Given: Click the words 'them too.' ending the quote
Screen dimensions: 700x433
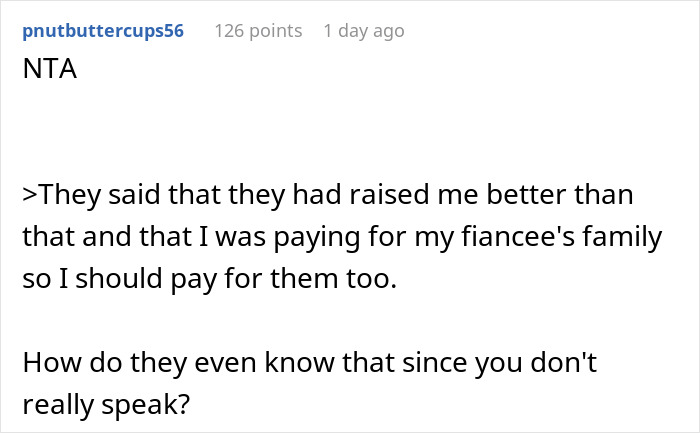Looking at the screenshot, I should 335,278.
